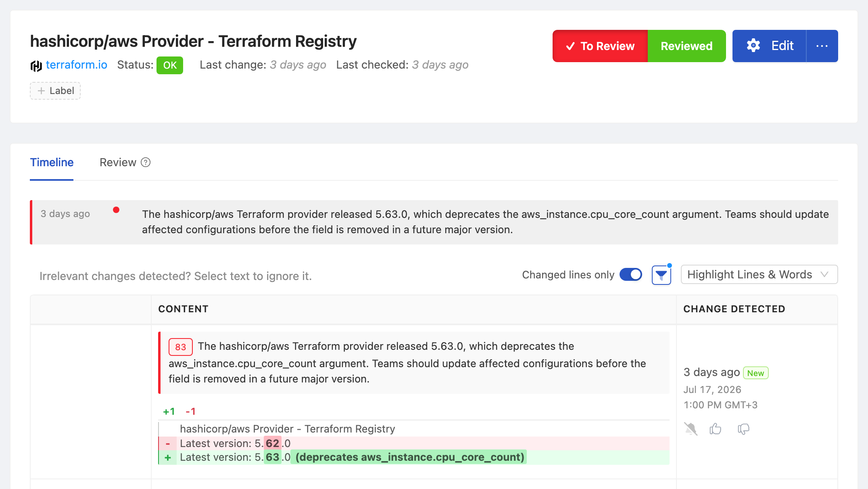This screenshot has width=868, height=489.
Task: Open the filter funnel icon
Action: pyautogui.click(x=661, y=275)
